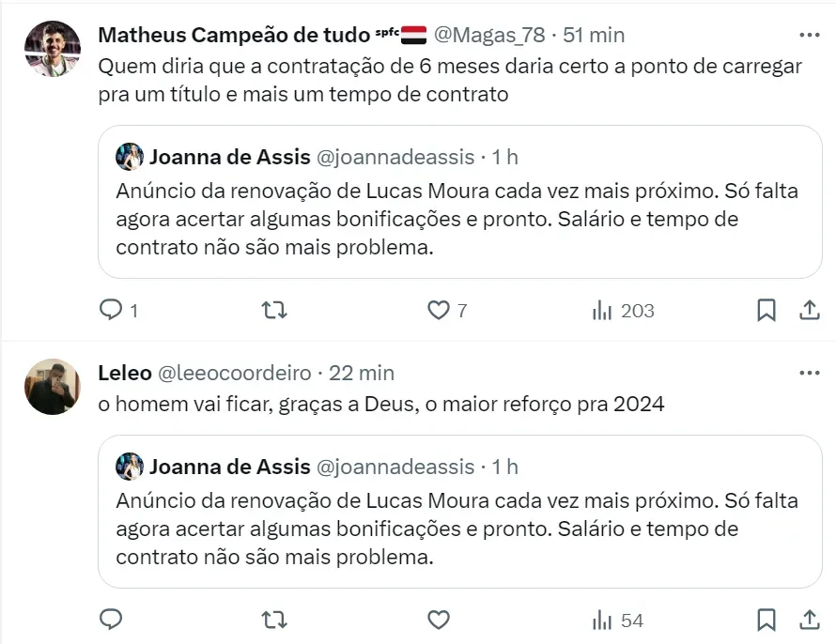Click Matheus Campeão's profile picture
836x644 pixels.
pyautogui.click(x=52, y=49)
